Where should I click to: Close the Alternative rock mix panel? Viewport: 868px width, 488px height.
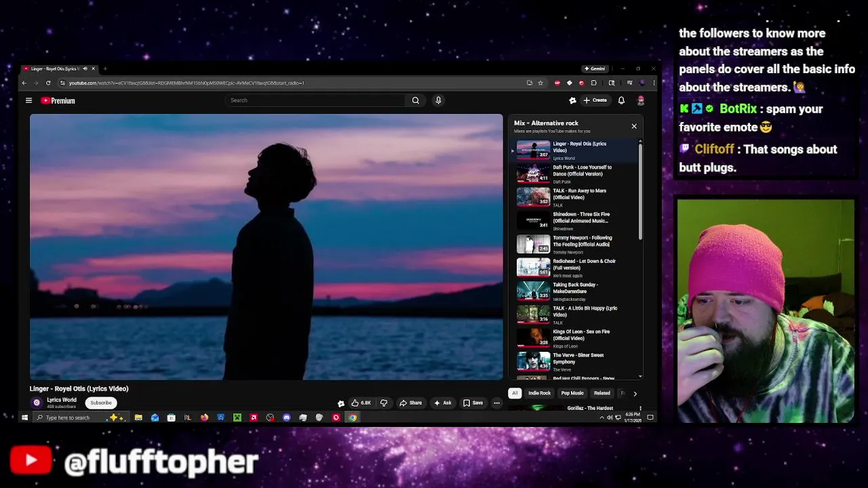click(634, 126)
